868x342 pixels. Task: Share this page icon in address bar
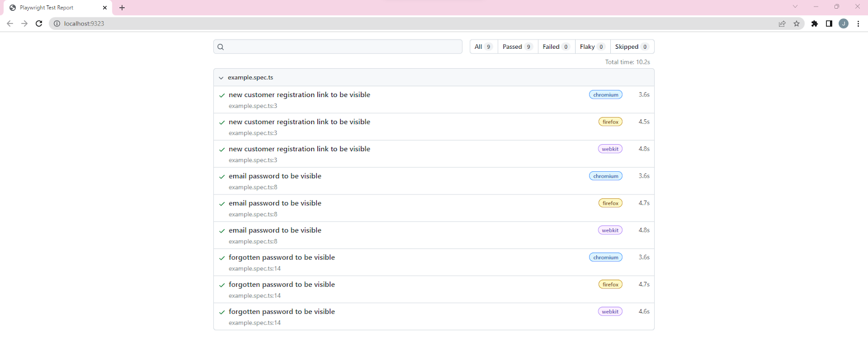click(782, 23)
